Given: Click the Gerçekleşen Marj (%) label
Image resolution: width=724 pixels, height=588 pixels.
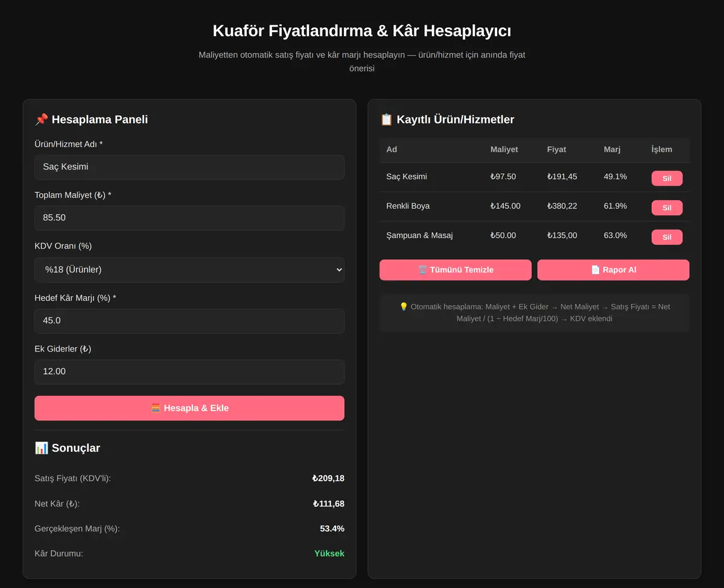Looking at the screenshot, I should point(77,529).
